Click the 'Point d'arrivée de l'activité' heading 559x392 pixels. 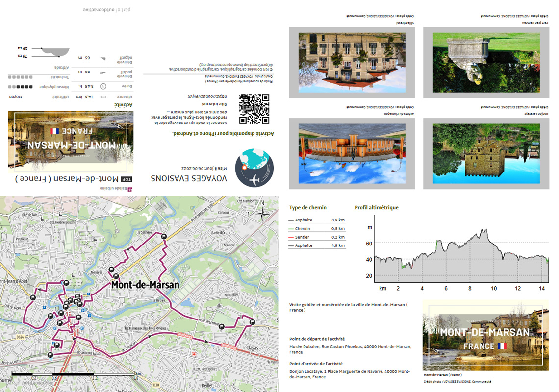316,364
